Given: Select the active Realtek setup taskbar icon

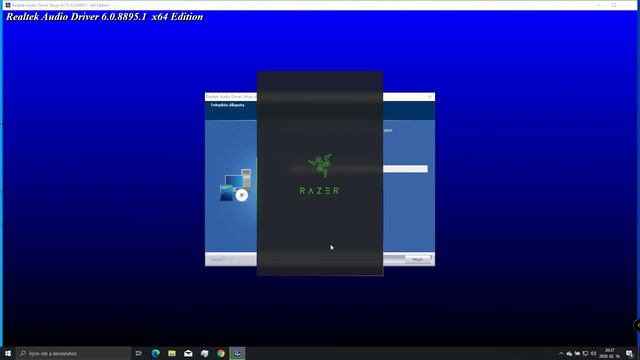Looking at the screenshot, I should coord(237,353).
